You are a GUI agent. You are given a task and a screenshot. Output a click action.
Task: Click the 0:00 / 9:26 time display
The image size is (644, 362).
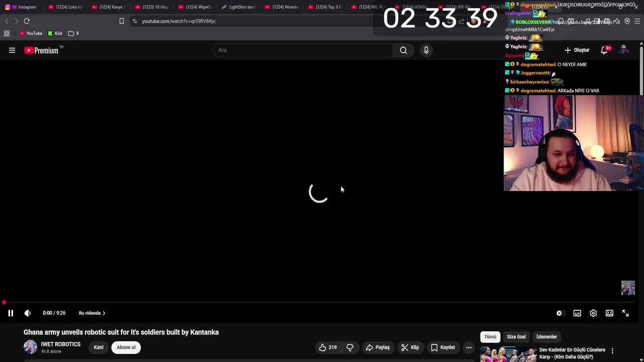[x=54, y=313]
